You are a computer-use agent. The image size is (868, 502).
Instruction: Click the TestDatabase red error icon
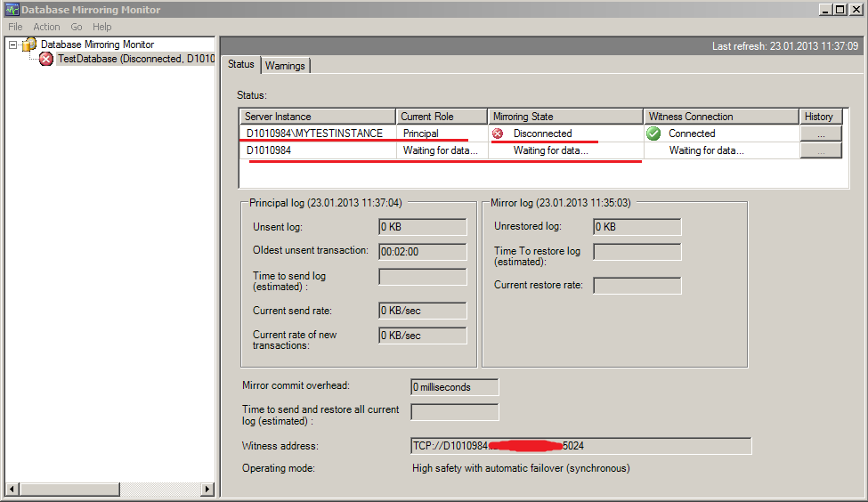46,59
